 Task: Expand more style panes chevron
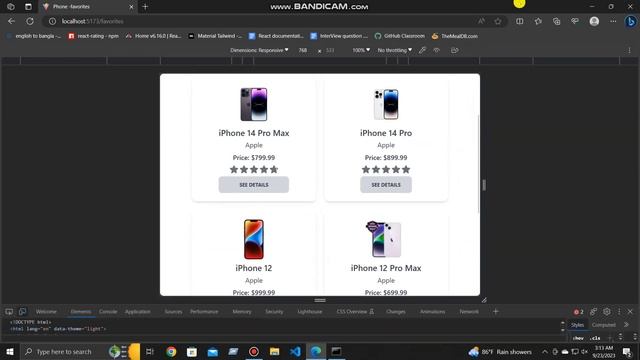[x=627, y=325]
